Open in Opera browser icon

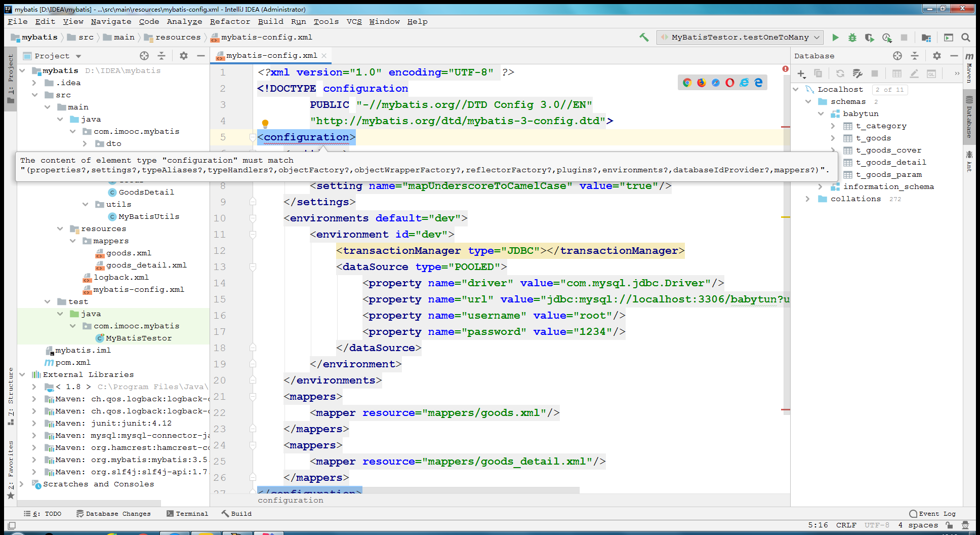729,83
